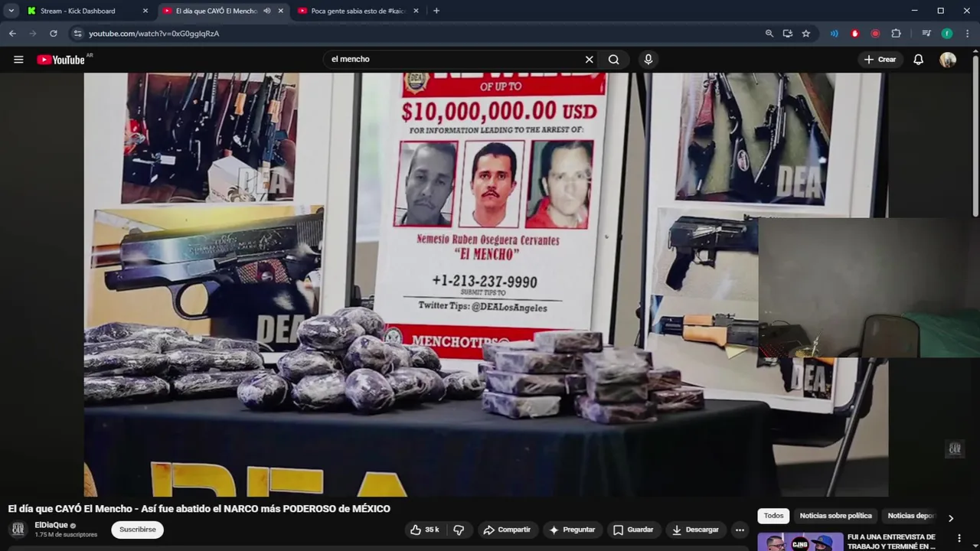Select the Todos filter chip
The height and width of the screenshot is (551, 980).
point(773,516)
